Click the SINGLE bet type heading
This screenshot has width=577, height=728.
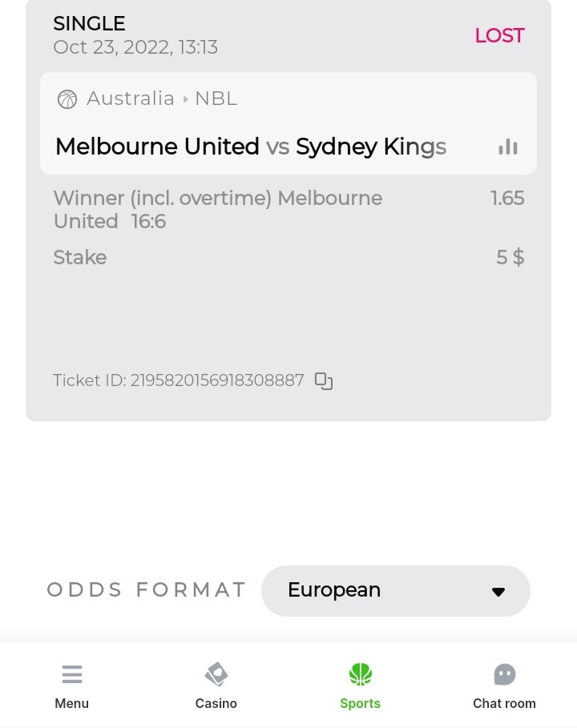[89, 24]
